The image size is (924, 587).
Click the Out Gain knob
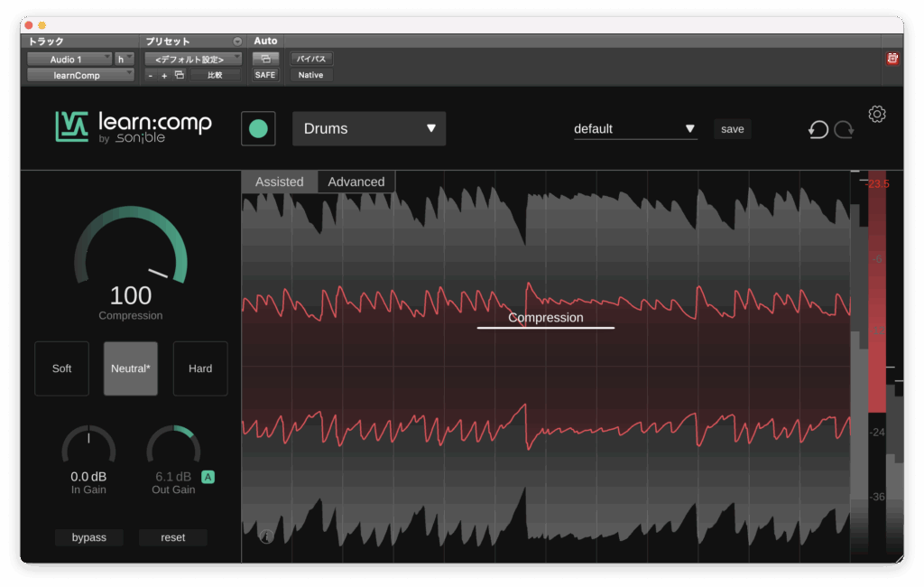point(173,445)
